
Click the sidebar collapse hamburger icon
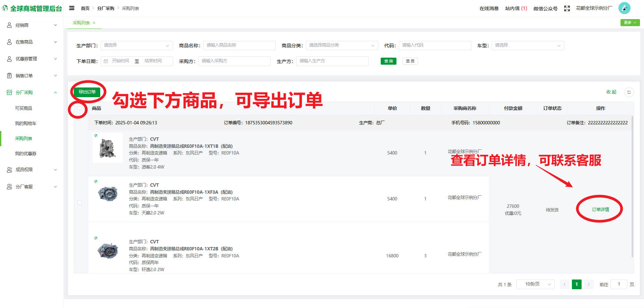[x=72, y=8]
